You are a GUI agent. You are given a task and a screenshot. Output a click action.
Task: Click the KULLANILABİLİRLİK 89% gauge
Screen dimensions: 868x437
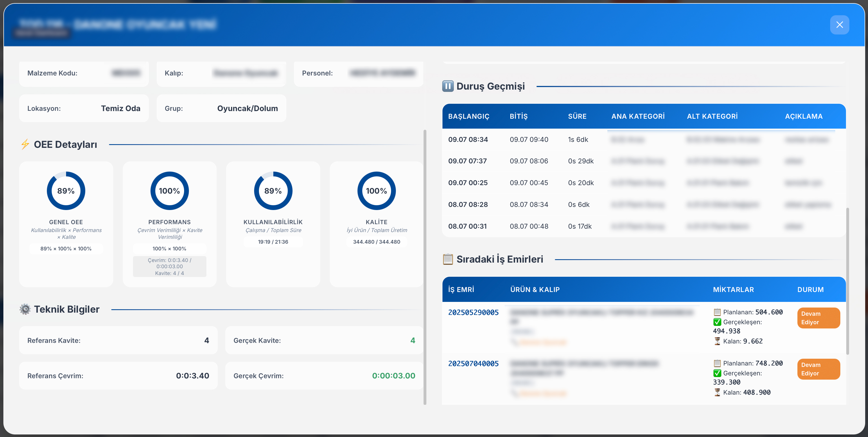(273, 191)
